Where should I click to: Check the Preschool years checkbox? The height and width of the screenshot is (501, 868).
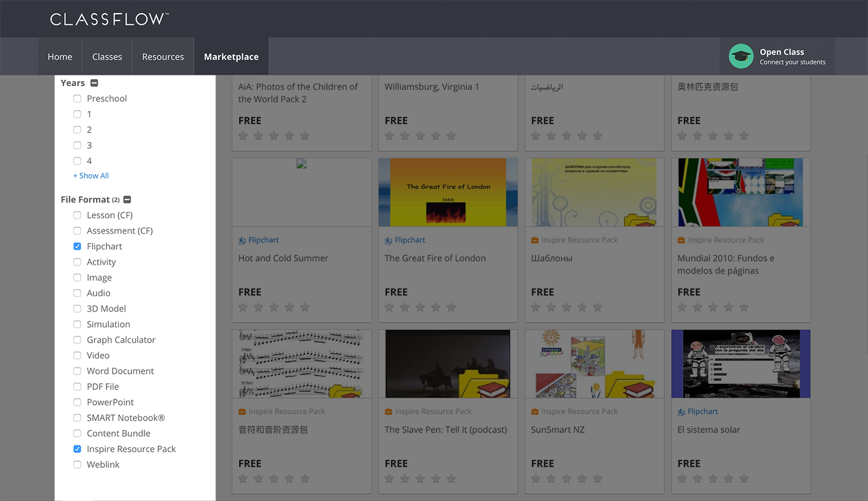[x=77, y=98]
